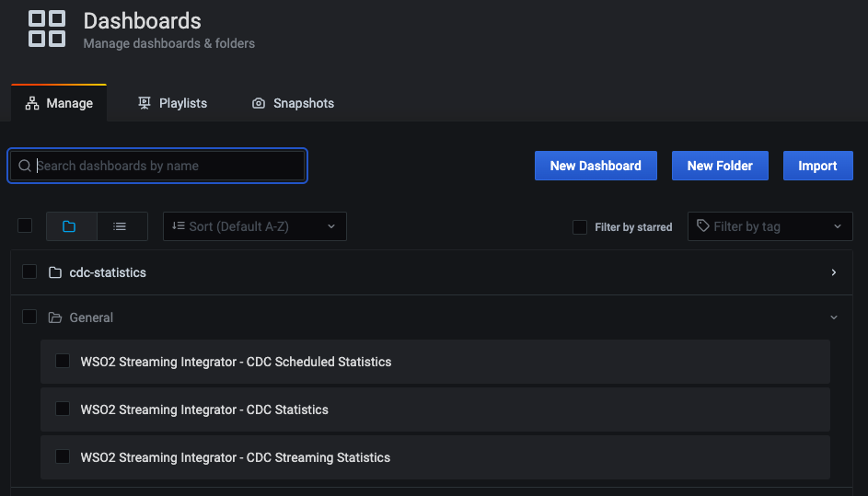The width and height of the screenshot is (868, 496).
Task: Click the tag icon in filter
Action: (x=703, y=225)
